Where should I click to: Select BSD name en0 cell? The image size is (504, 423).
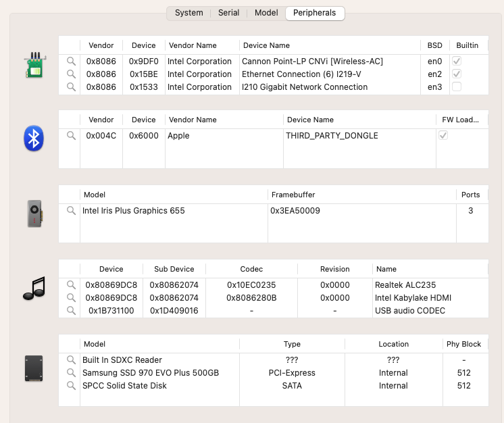pos(434,61)
